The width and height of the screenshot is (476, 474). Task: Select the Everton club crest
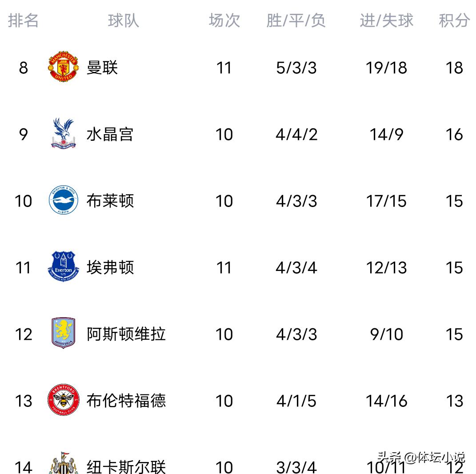click(x=63, y=267)
